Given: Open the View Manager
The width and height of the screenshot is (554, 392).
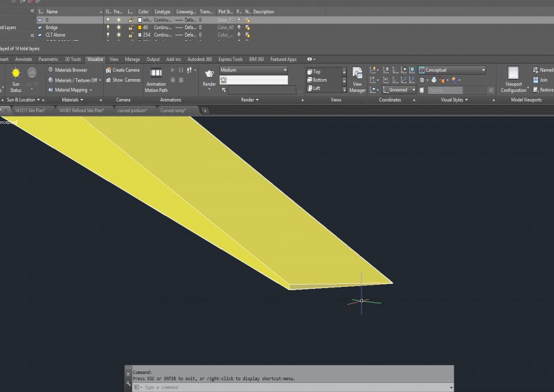Looking at the screenshot, I should (x=357, y=78).
